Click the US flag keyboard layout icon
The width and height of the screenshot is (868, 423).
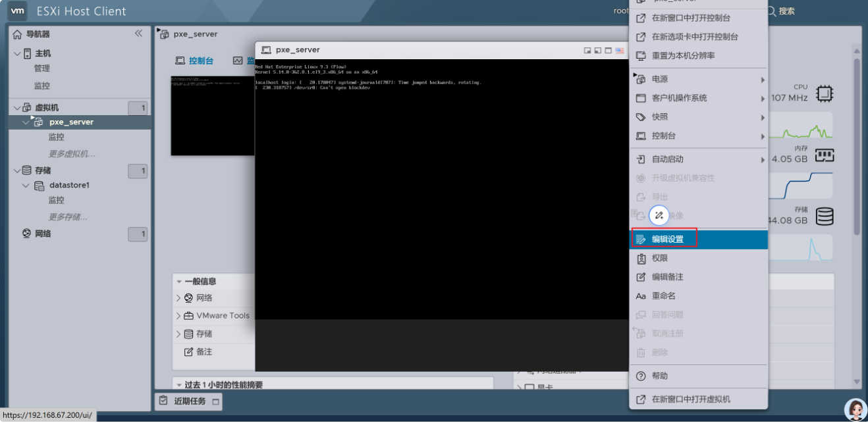pos(619,50)
